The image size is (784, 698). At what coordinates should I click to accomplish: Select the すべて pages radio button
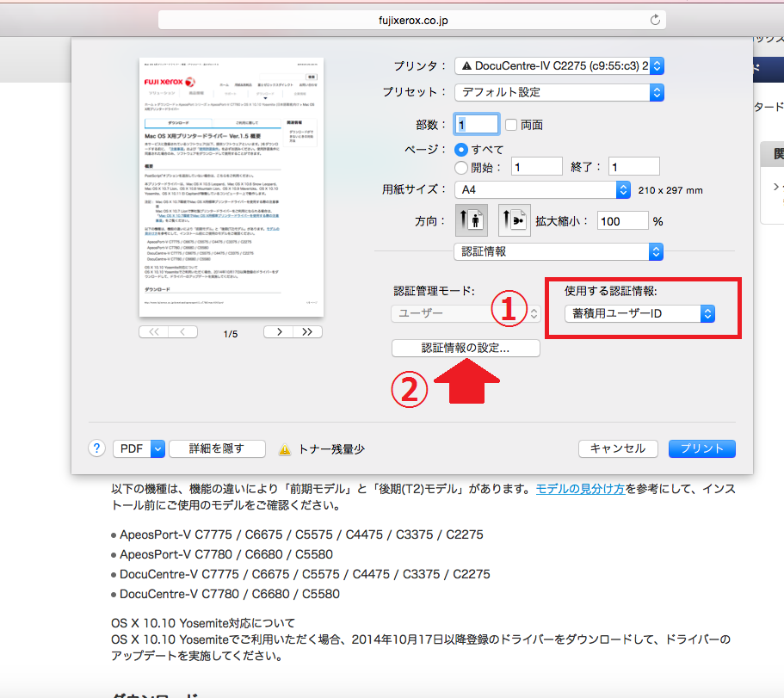[460, 150]
